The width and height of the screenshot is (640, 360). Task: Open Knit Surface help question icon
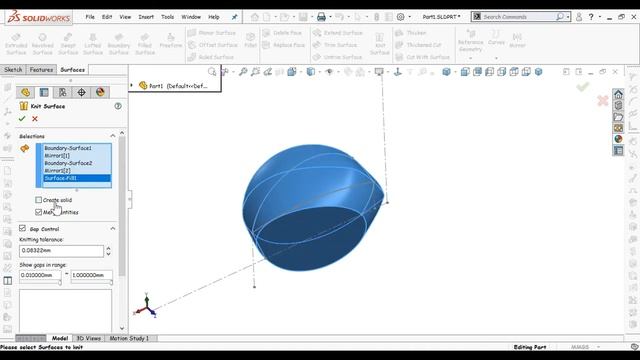pos(118,106)
